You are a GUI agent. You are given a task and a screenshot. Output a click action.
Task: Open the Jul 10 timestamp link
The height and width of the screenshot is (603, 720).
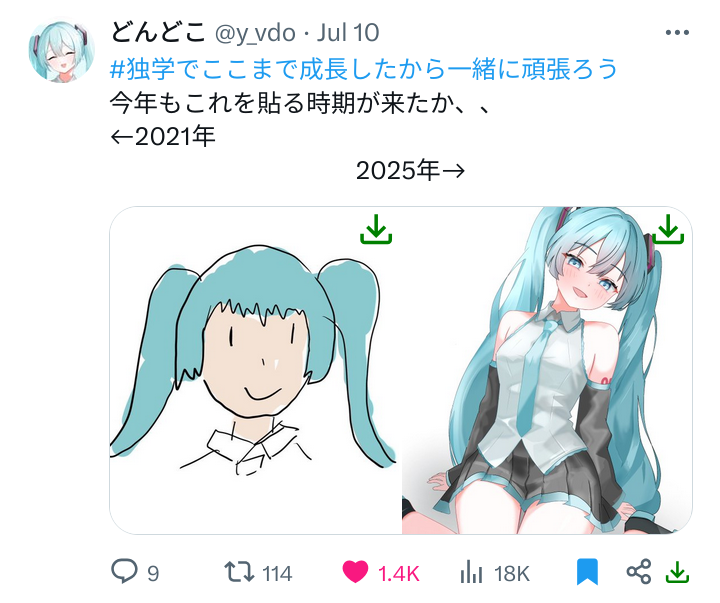tap(348, 33)
